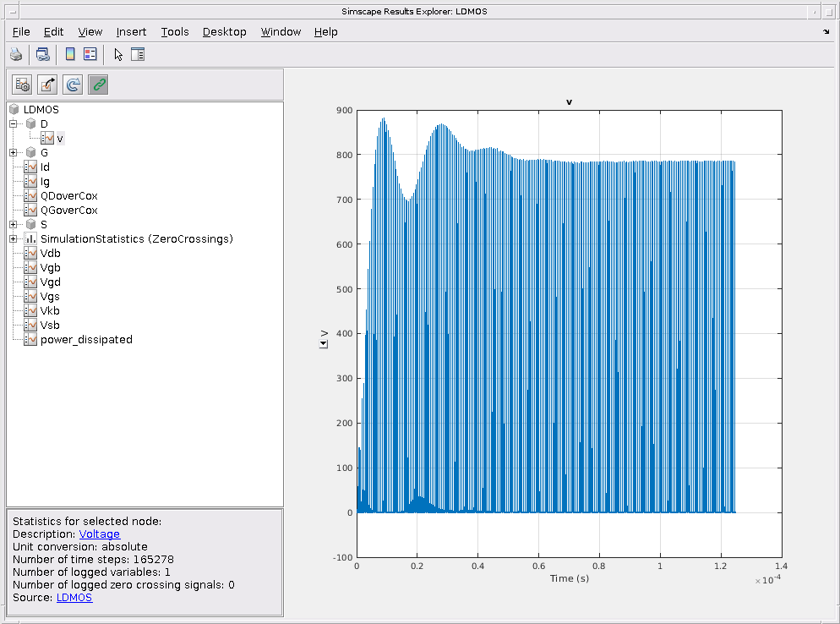Click the Insert Legend icon
Image resolution: width=840 pixels, height=624 pixels.
click(90, 55)
